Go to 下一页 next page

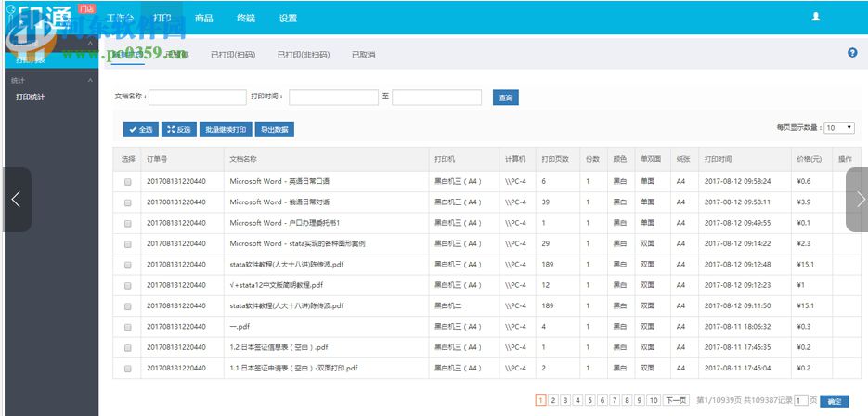coord(675,400)
